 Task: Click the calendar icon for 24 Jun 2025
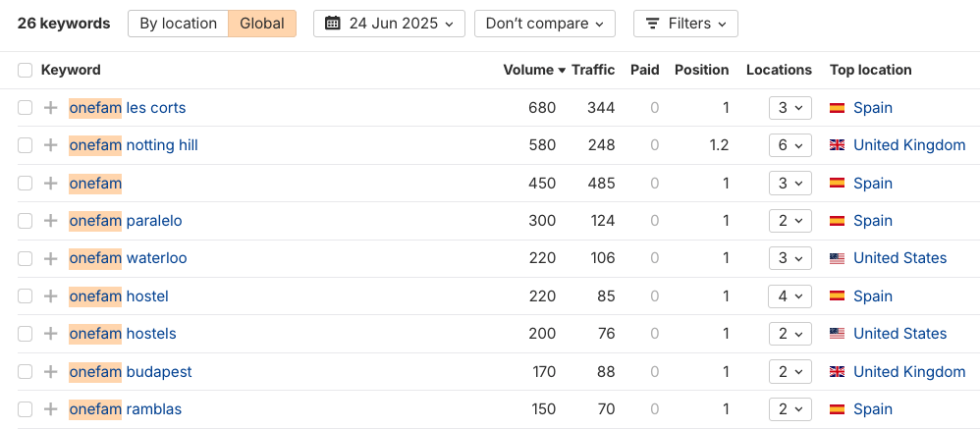click(x=332, y=24)
